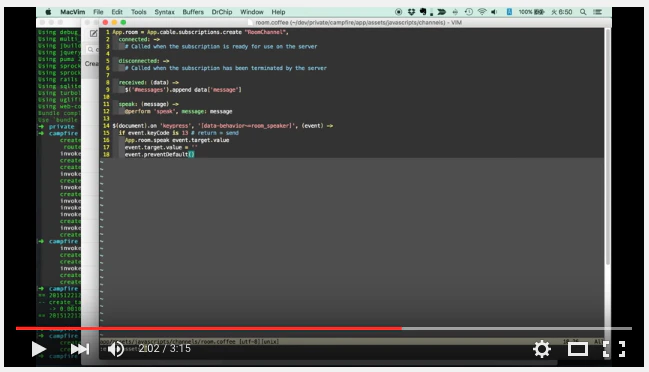The image size is (649, 372).
Task: Click the MacVim window close button
Action: 105,22
